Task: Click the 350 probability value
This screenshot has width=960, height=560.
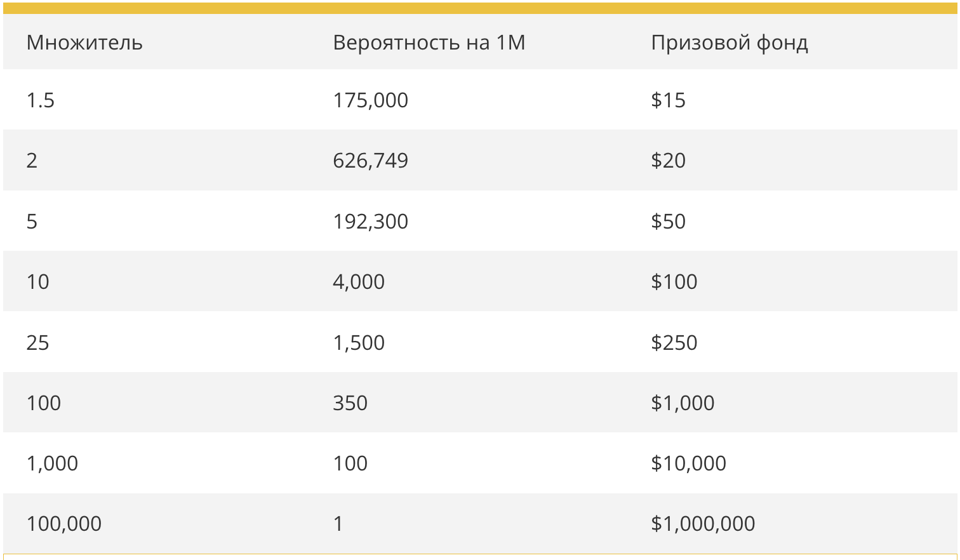Action: (350, 403)
